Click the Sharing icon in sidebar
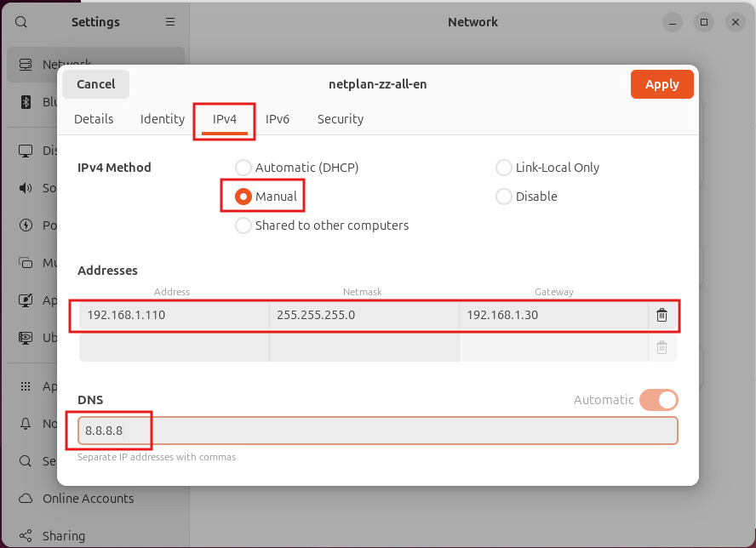Screen dimensions: 756x548 26,535
